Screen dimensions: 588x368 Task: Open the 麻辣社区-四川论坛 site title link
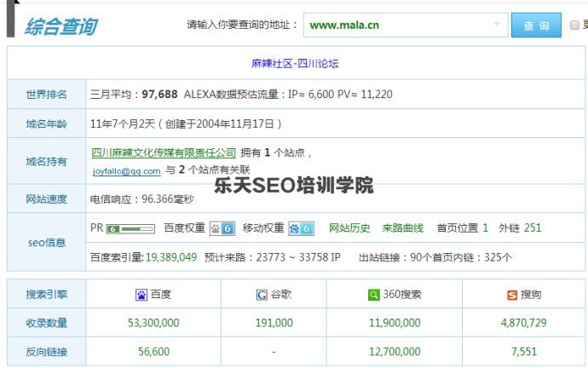tap(295, 63)
